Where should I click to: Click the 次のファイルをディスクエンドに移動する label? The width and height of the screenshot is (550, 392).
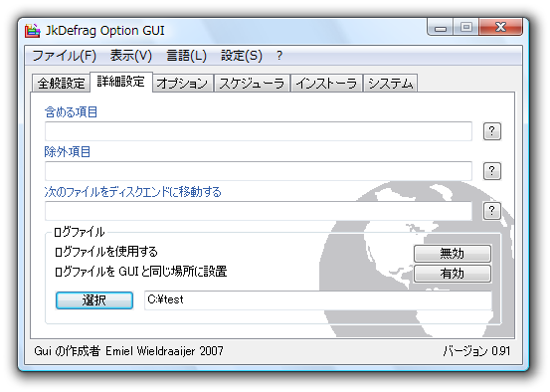pyautogui.click(x=133, y=192)
